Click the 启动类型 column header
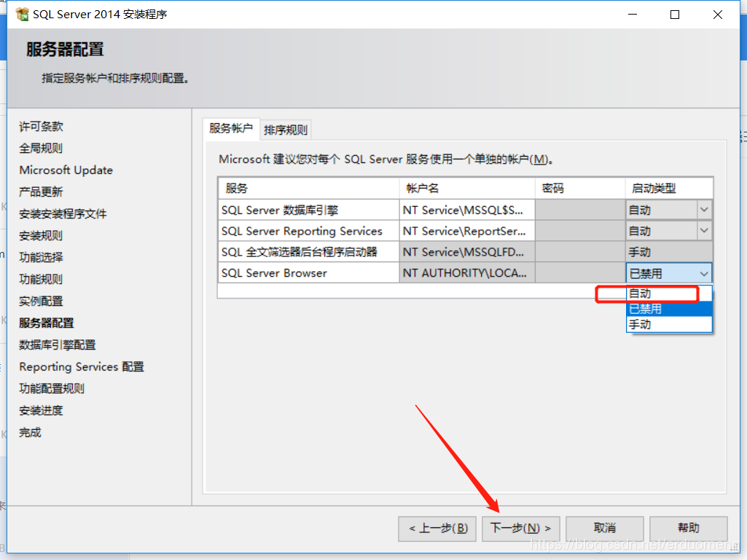Screen dimensions: 747x560 pos(669,189)
